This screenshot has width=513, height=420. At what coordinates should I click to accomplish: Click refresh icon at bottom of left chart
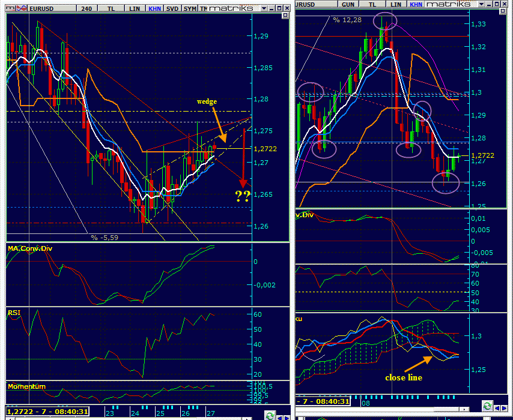[x=270, y=415]
